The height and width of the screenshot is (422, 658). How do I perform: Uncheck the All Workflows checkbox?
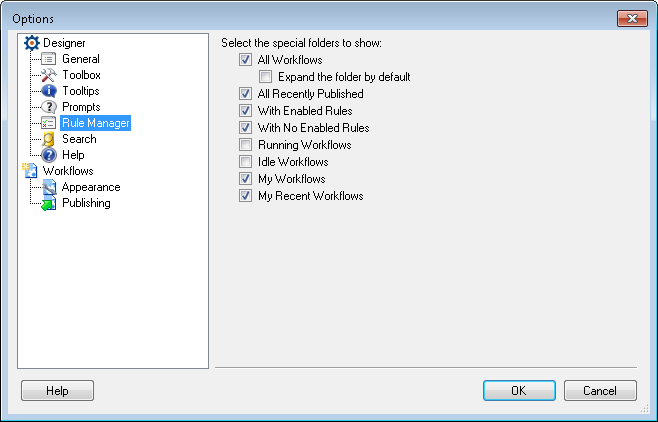pyautogui.click(x=245, y=60)
